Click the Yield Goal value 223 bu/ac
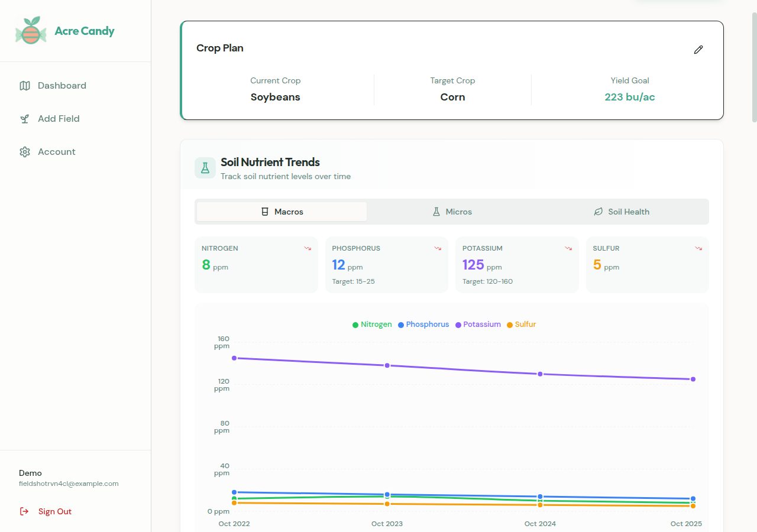Image resolution: width=757 pixels, height=532 pixels. click(x=630, y=97)
